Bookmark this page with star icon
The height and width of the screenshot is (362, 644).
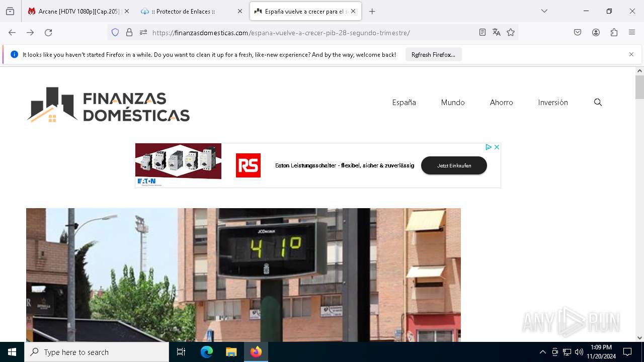click(511, 32)
